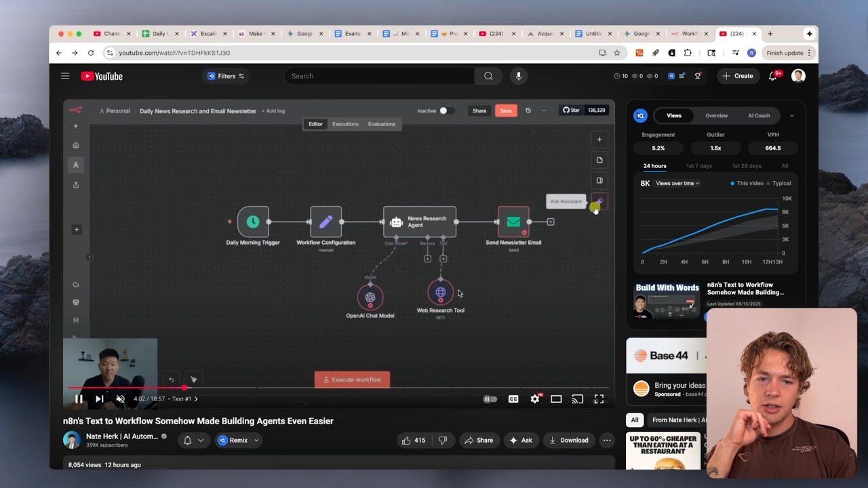
Task: Open the YouTube home logo
Action: (x=102, y=76)
